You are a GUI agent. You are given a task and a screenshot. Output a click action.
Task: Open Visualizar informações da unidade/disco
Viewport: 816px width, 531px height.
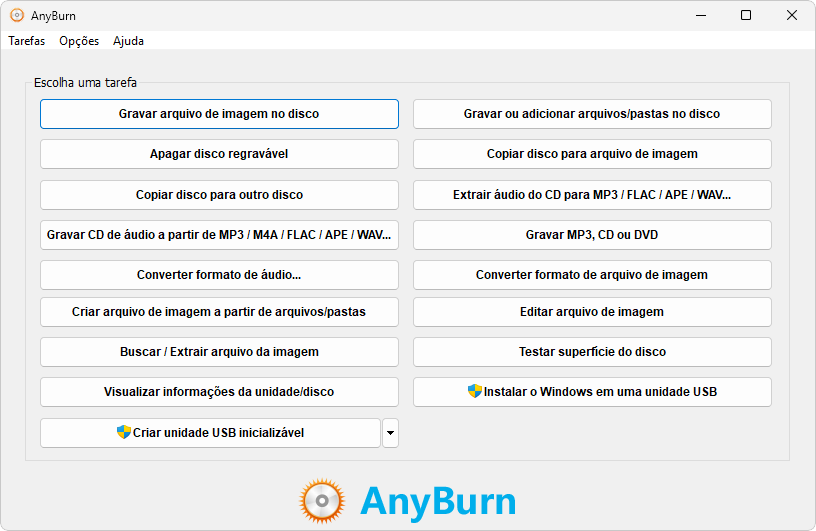(x=219, y=392)
